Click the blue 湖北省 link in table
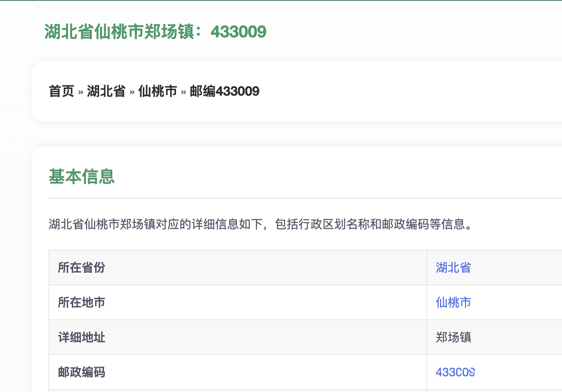The height and width of the screenshot is (392, 562). click(453, 267)
